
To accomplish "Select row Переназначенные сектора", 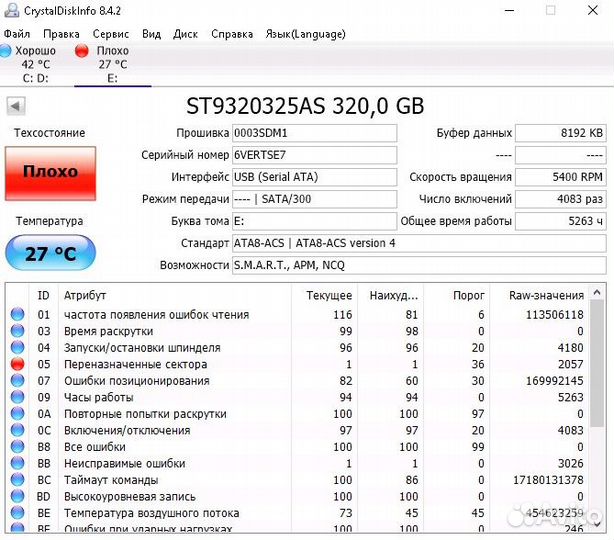I will 298,364.
